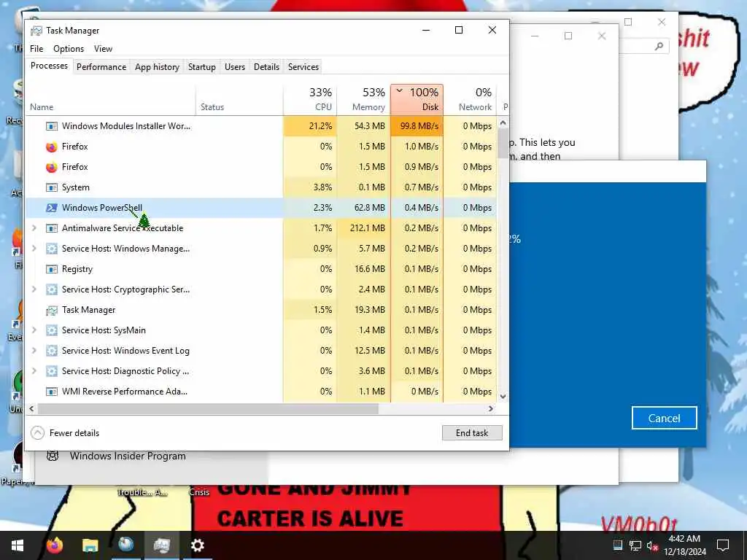
Task: Click the Service Host: Cryptographic Services icon
Action: click(x=52, y=289)
